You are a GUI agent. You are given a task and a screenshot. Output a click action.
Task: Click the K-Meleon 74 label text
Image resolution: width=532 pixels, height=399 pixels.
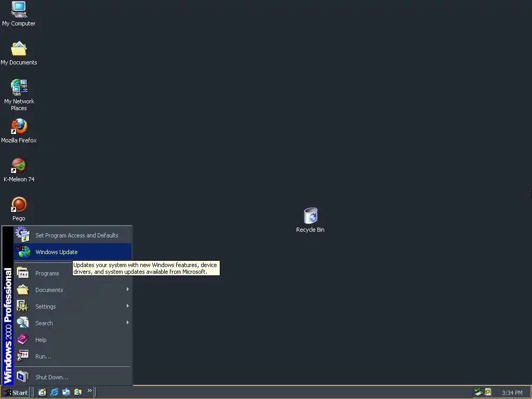(19, 179)
